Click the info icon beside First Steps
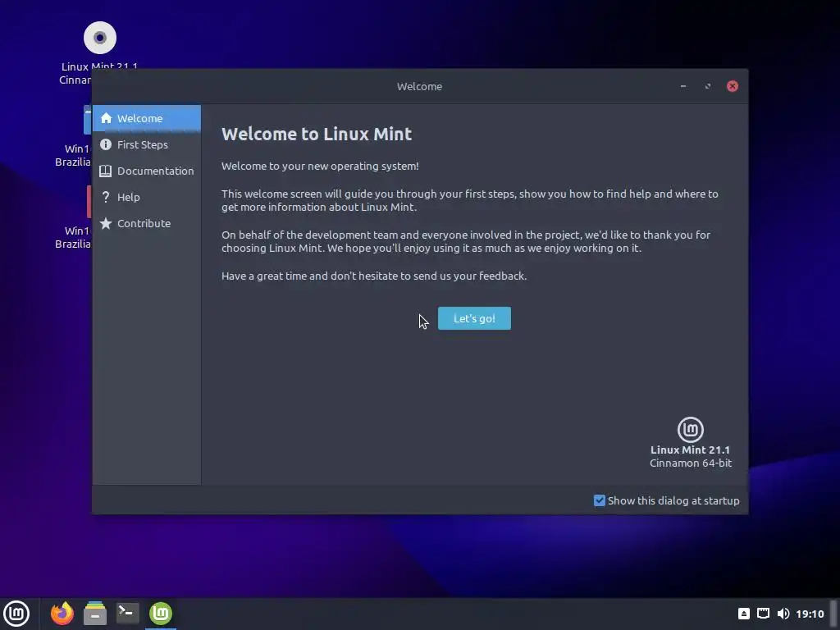Image resolution: width=840 pixels, height=630 pixels. pos(106,144)
